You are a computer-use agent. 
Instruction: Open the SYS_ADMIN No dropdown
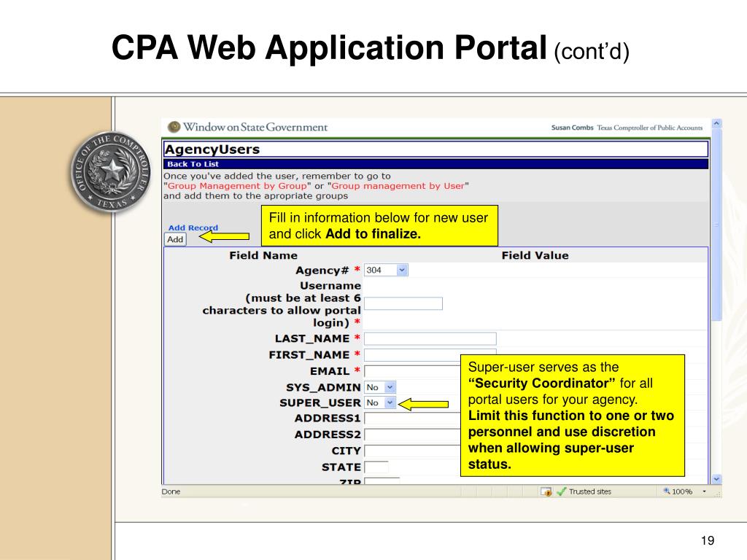(x=380, y=387)
